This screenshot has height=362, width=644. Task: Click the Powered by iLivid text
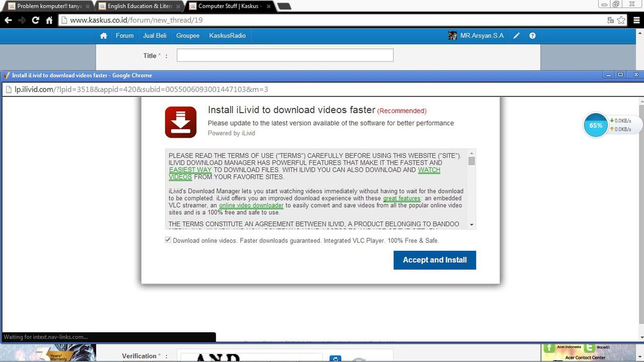point(231,133)
